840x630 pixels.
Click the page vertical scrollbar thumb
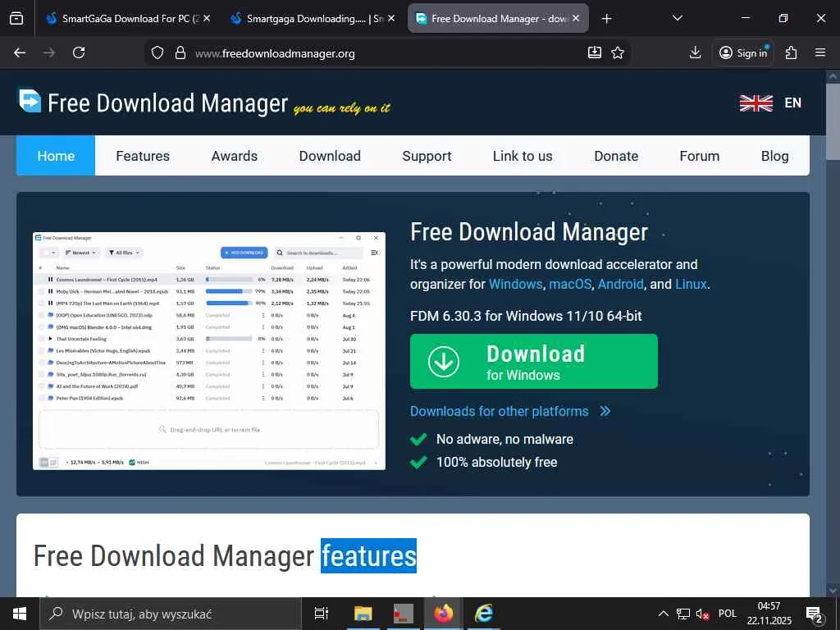point(833,121)
